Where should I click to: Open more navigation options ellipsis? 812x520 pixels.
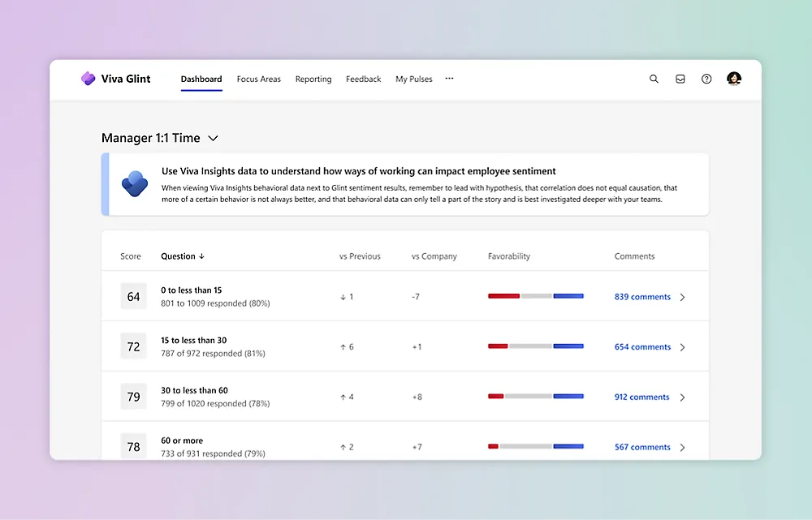coord(449,79)
